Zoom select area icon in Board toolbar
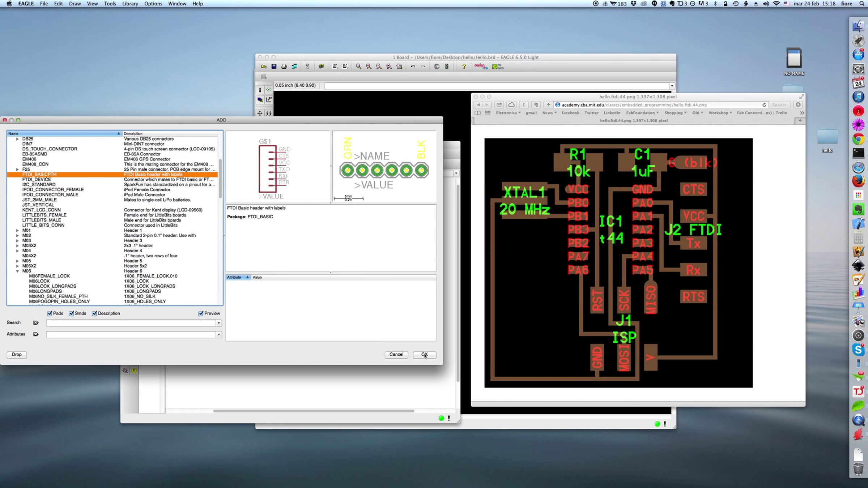868x488 pixels. 399,67
